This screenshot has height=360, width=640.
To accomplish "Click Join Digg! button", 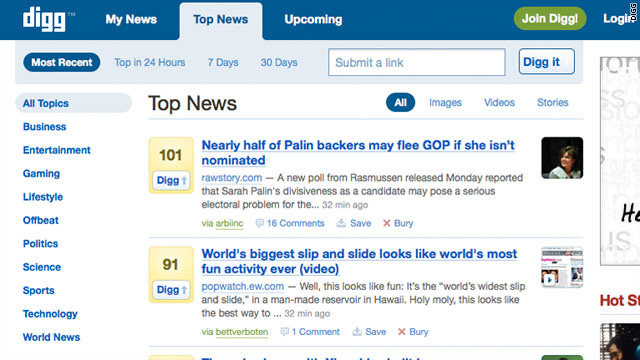I will click(x=550, y=18).
